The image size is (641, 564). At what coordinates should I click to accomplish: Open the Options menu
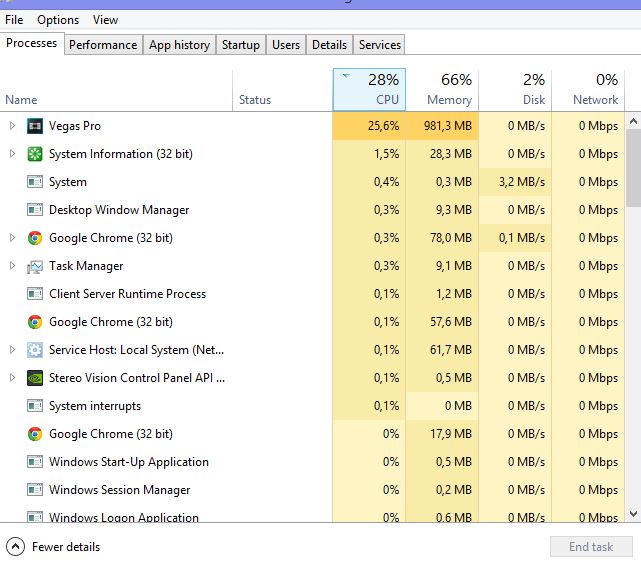tap(58, 20)
